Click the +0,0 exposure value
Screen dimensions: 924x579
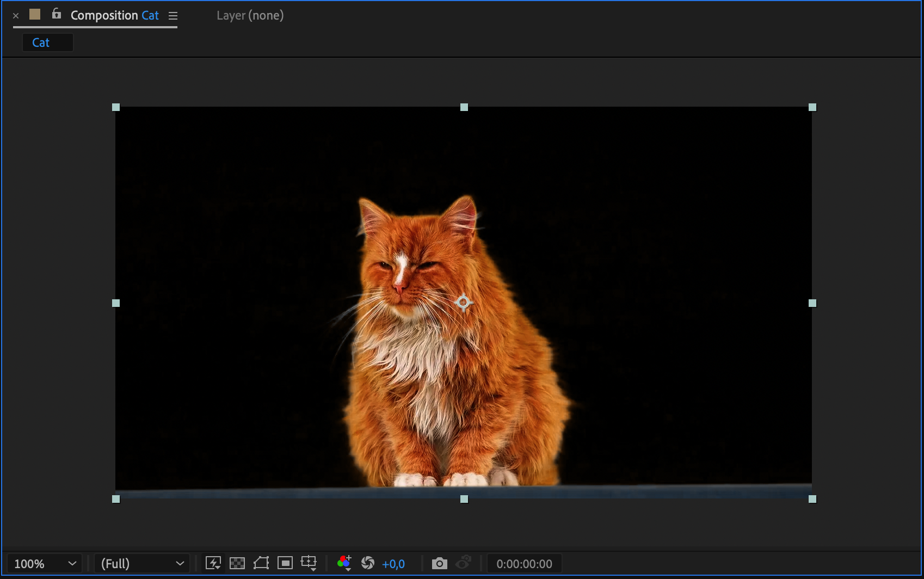click(393, 564)
